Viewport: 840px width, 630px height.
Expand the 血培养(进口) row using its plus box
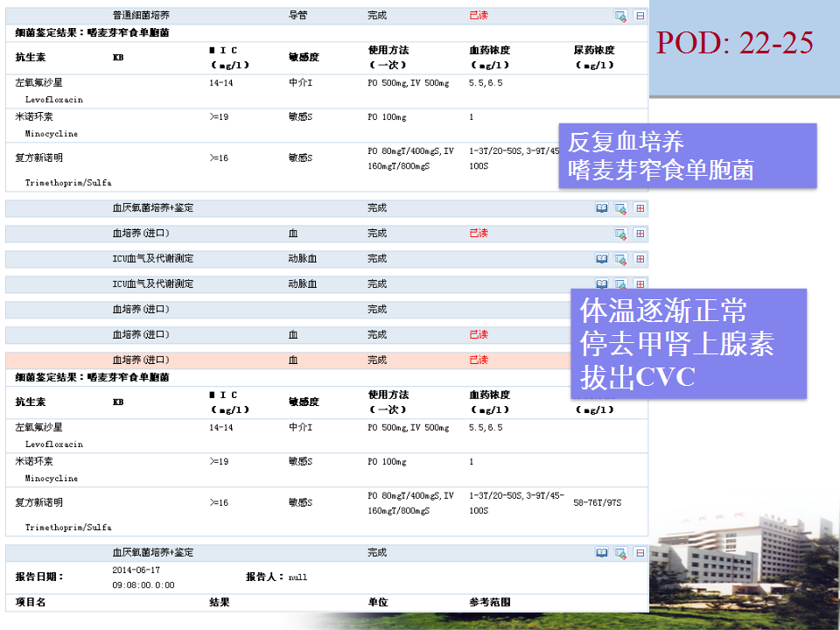[x=640, y=234]
